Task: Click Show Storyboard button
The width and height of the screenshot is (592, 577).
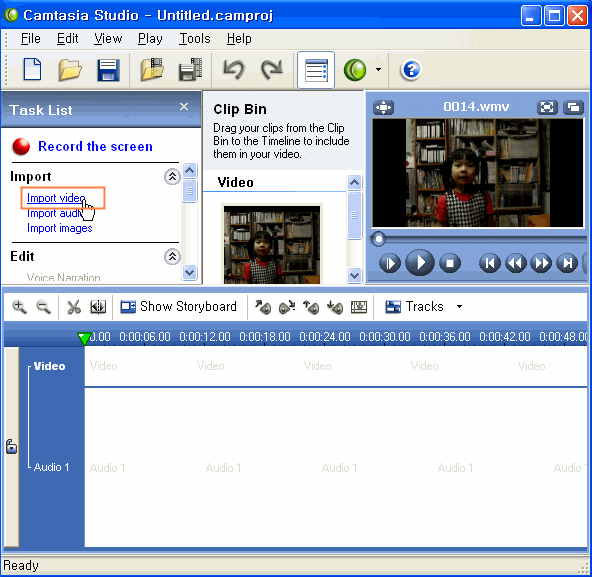Action: [179, 307]
